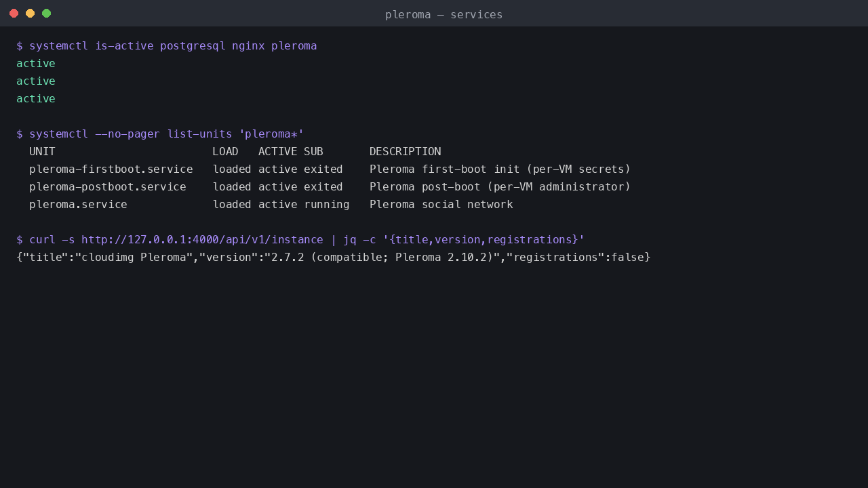This screenshot has height=488, width=868.
Task: Click the red close window button
Action: pos(14,14)
